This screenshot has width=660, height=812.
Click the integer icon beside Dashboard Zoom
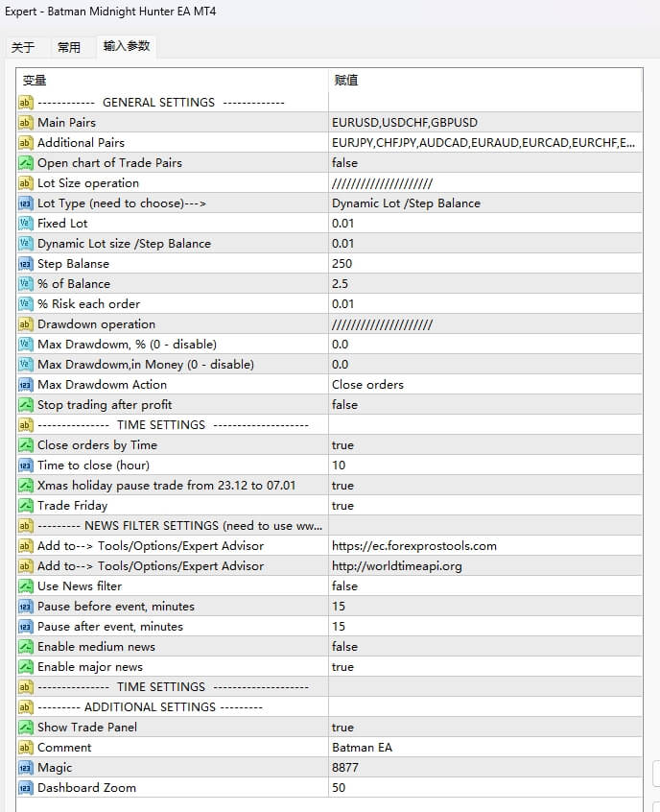coord(25,788)
